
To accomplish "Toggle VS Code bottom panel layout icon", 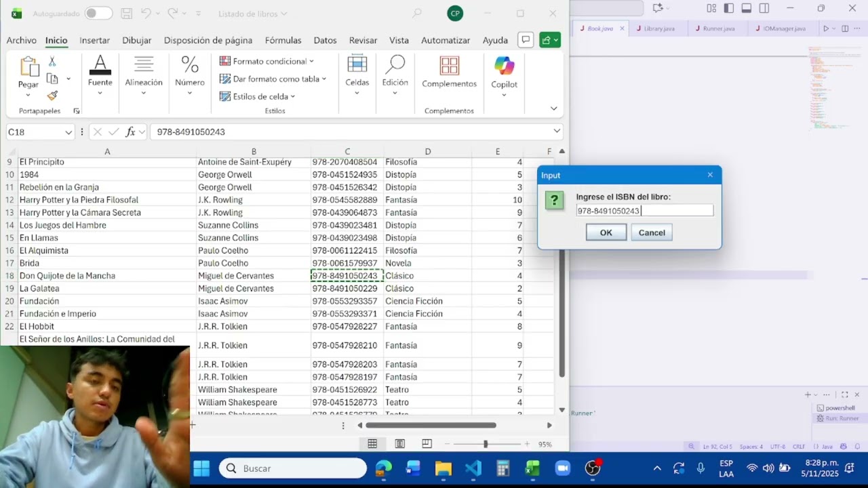I will [x=747, y=8].
